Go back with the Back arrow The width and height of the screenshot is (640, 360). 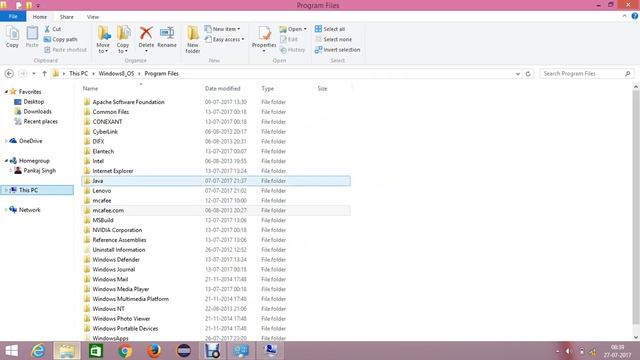tap(9, 74)
